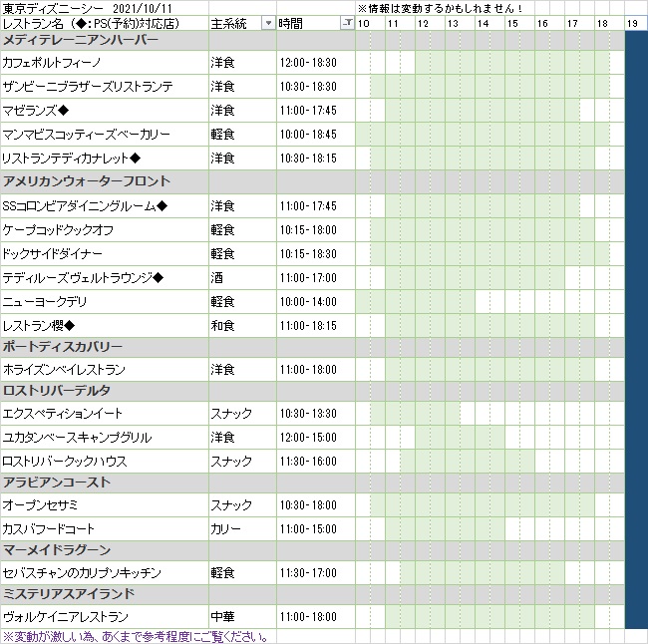This screenshot has width=648, height=644.
Task: Select the エクスペディションイート cell
Action: [x=105, y=414]
